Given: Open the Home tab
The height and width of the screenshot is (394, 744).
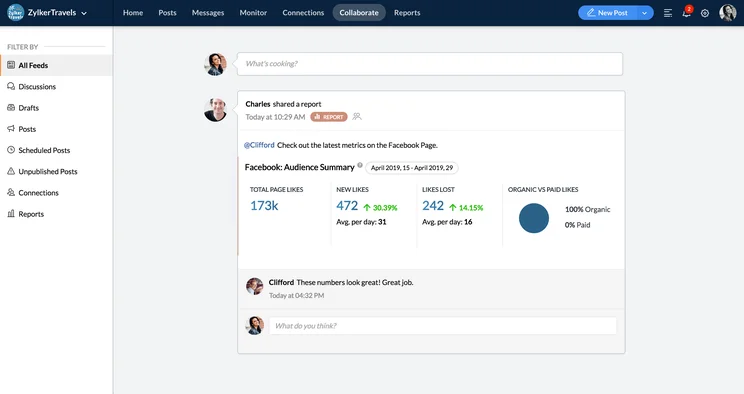Looking at the screenshot, I should (x=133, y=13).
